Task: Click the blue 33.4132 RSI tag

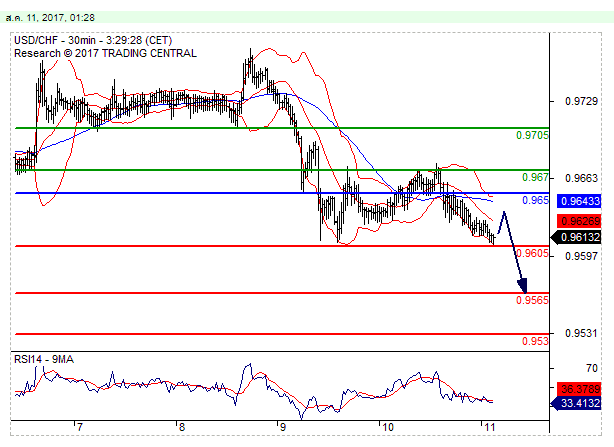Action: [x=576, y=403]
